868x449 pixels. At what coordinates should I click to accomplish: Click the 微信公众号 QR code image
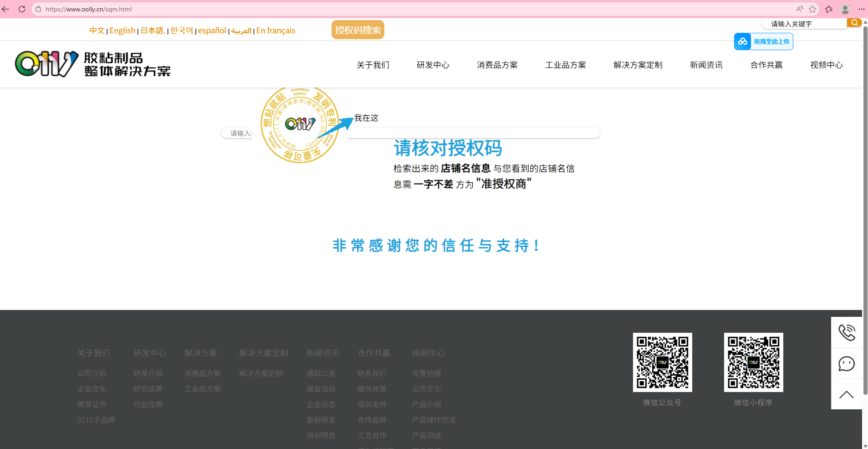663,362
